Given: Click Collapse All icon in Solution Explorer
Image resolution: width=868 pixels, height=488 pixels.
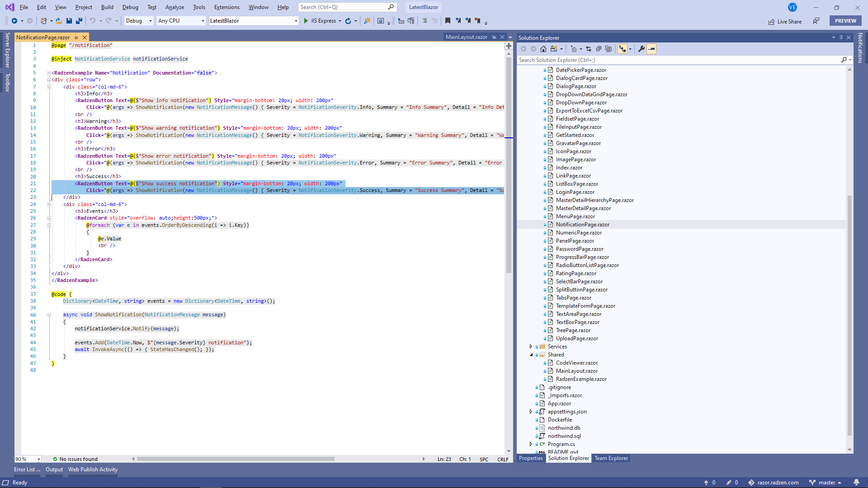Looking at the screenshot, I should coord(599,49).
